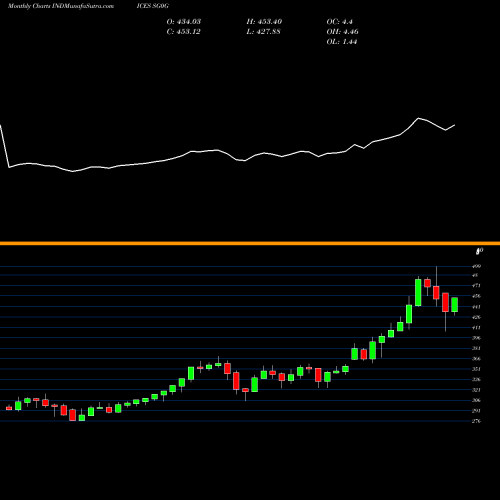Click the 426 price axis label

(476, 317)
